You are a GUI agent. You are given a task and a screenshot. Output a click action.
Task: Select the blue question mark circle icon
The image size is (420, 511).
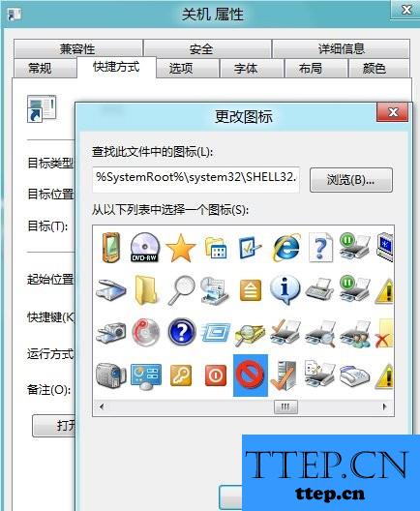coord(182,332)
